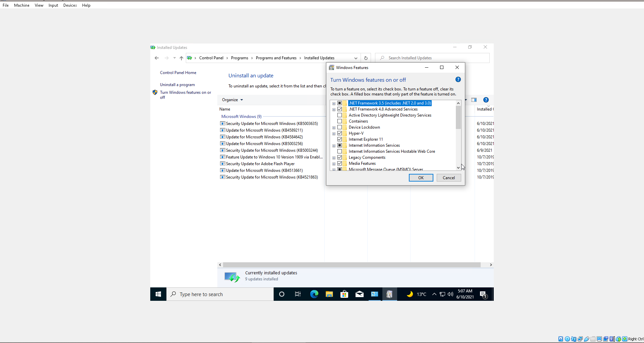Viewport: 644px width, 343px height.
Task: Uncheck the Hyper-V feature
Action: (340, 133)
